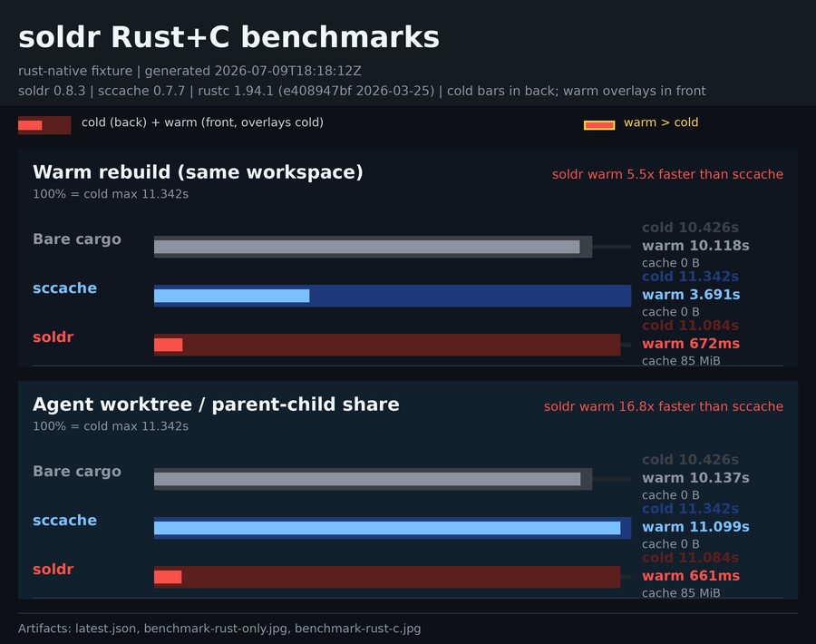This screenshot has height=644, width=816.
Task: Click the yellow-outlined warm > cold legend swatch
Action: (599, 125)
